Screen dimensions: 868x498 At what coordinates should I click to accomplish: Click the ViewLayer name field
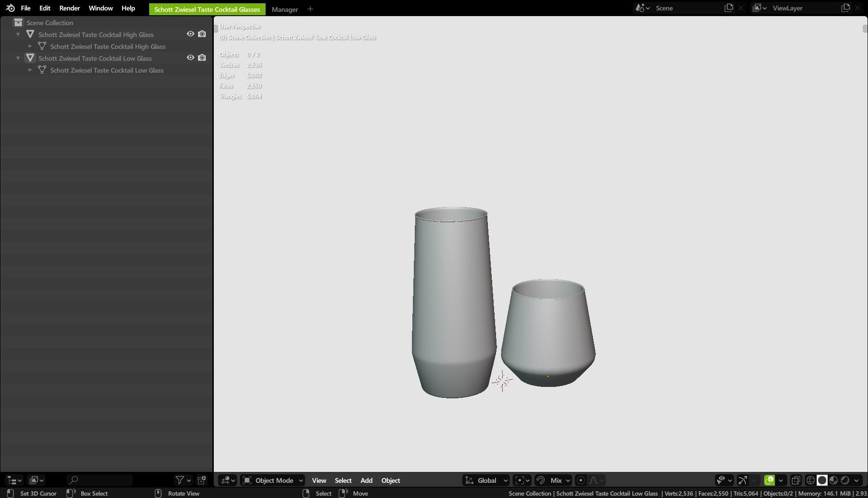coord(804,8)
